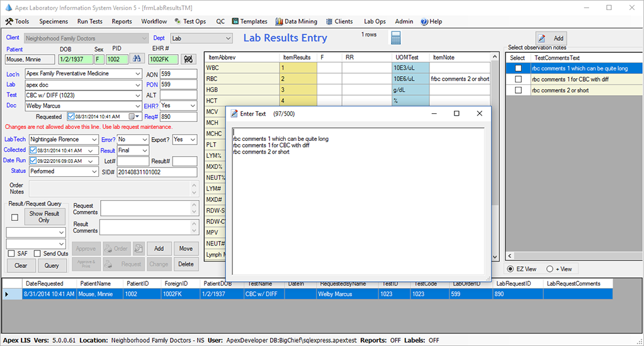Click the Templates icon in menu bar
This screenshot has width=644, height=346.
[235, 21]
